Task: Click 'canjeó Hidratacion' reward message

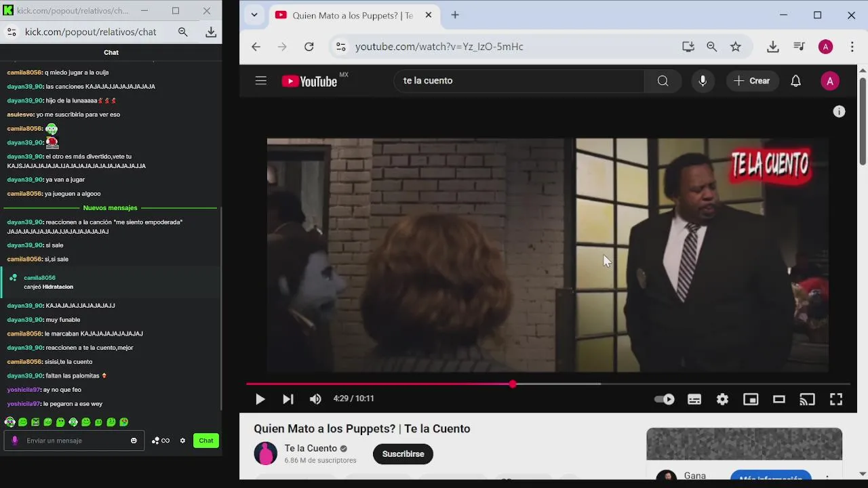Action: click(48, 287)
